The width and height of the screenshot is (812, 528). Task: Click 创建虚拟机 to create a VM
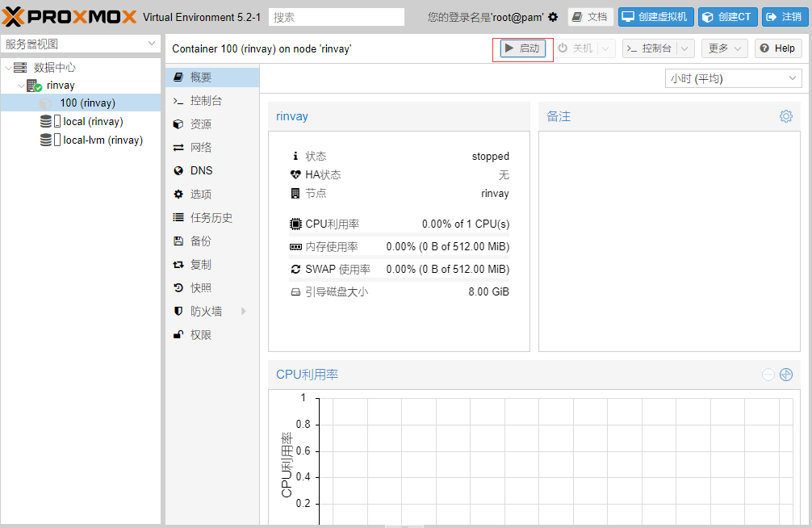click(x=655, y=17)
